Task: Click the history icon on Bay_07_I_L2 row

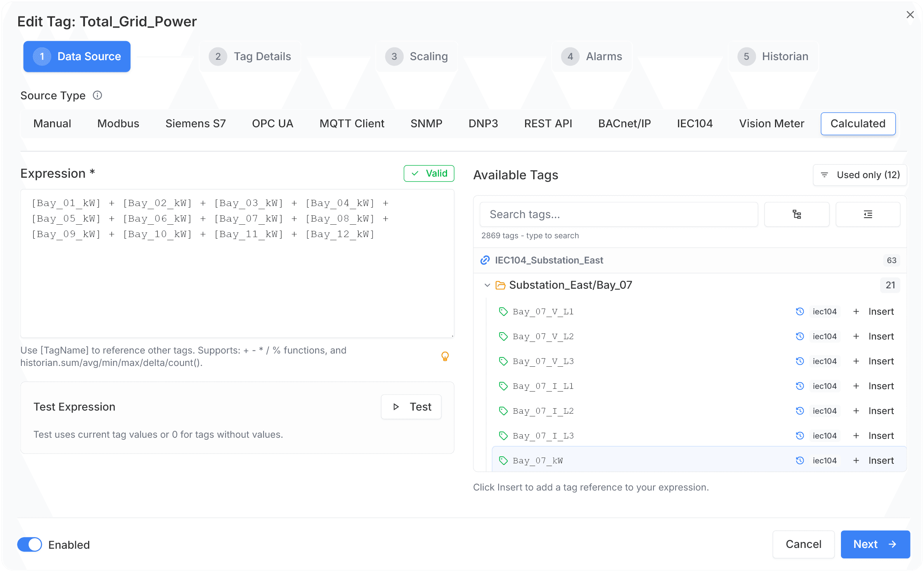Action: (800, 411)
